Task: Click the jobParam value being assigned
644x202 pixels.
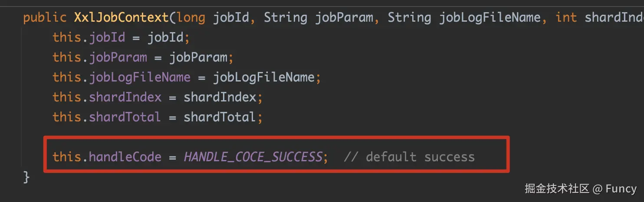Action: [198, 57]
